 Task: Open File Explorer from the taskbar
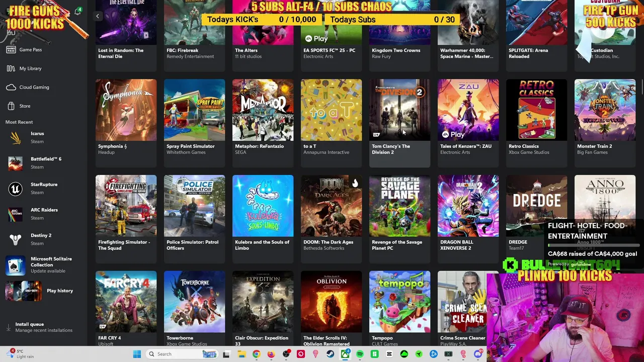pyautogui.click(x=241, y=354)
